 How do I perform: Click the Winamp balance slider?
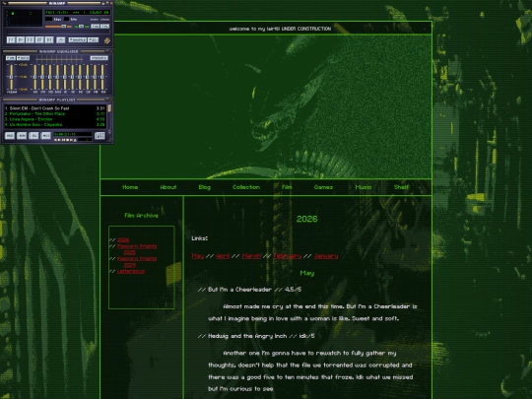click(82, 27)
